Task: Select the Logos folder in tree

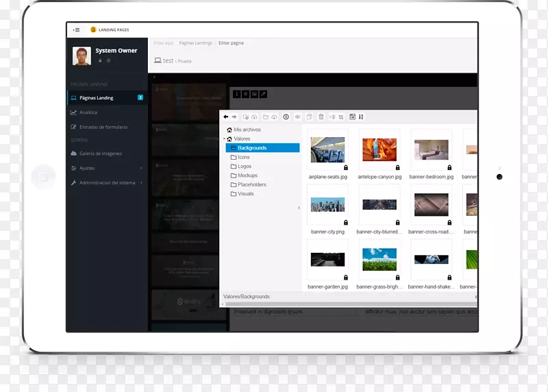Action: coord(245,167)
